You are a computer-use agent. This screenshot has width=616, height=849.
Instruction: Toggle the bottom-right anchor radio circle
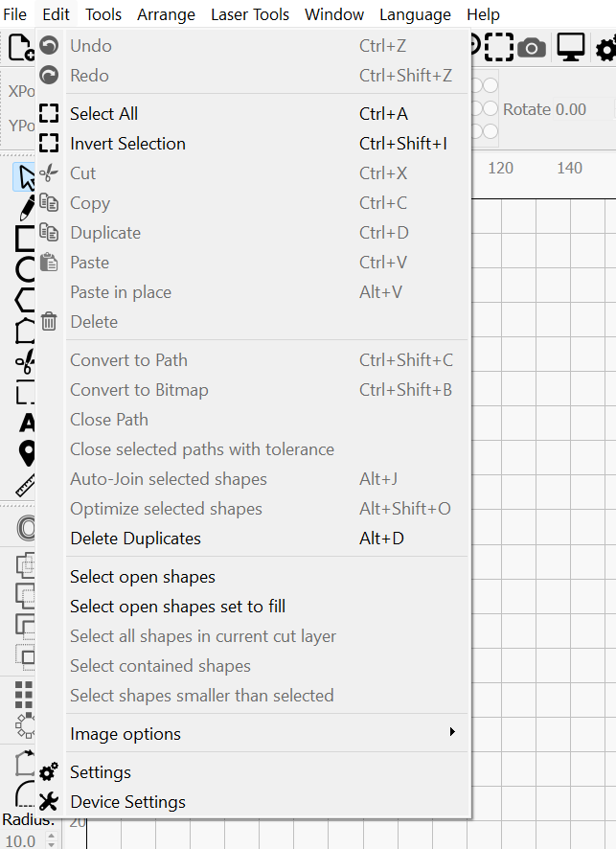(x=491, y=131)
